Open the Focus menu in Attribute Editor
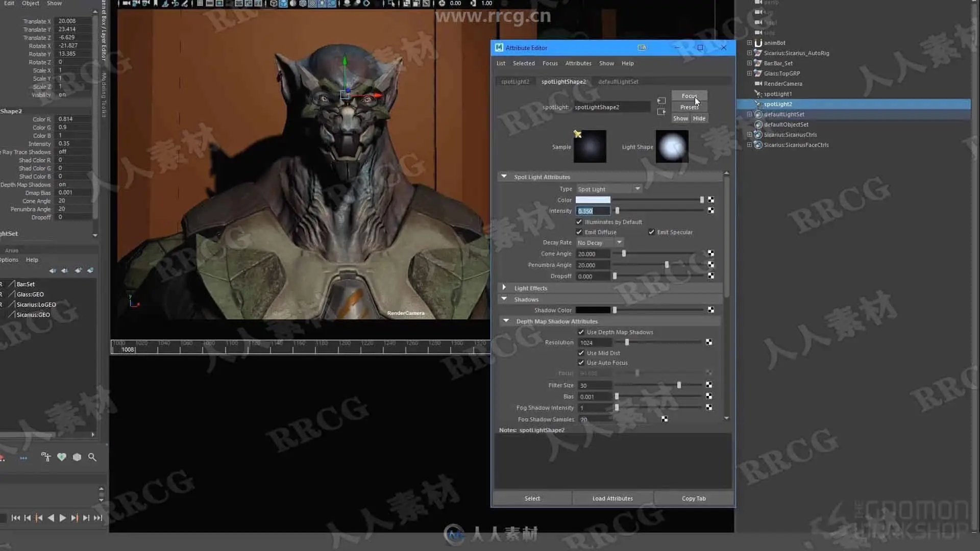The width and height of the screenshot is (980, 551). (x=550, y=63)
